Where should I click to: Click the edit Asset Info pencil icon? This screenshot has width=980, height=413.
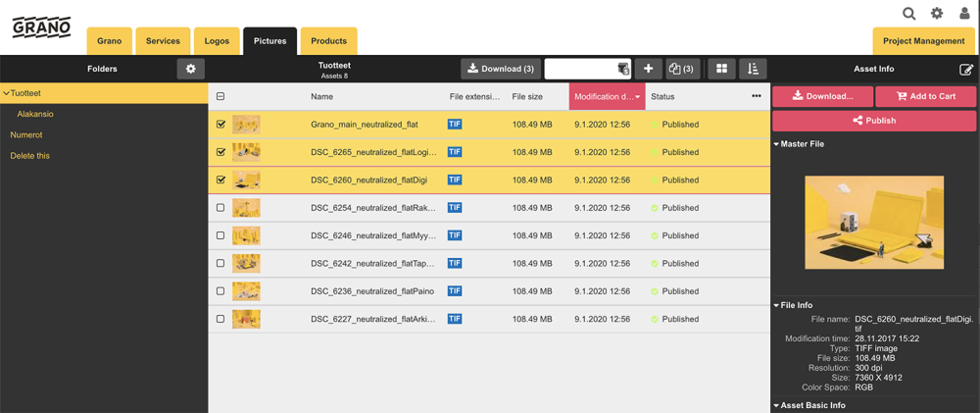(x=966, y=70)
